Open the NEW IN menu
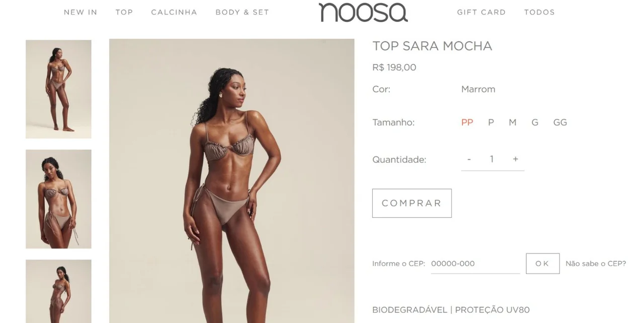Screen dimensions: 644x323 coord(80,12)
